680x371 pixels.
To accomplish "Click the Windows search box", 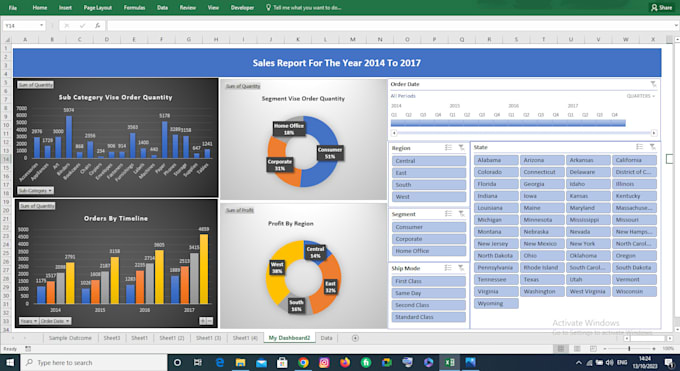I will [94, 363].
